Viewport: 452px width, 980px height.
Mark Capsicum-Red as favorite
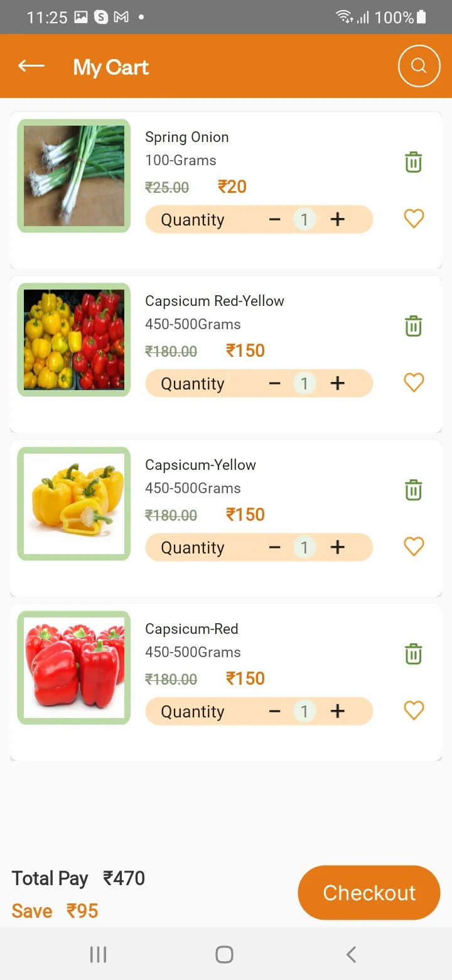(x=414, y=710)
